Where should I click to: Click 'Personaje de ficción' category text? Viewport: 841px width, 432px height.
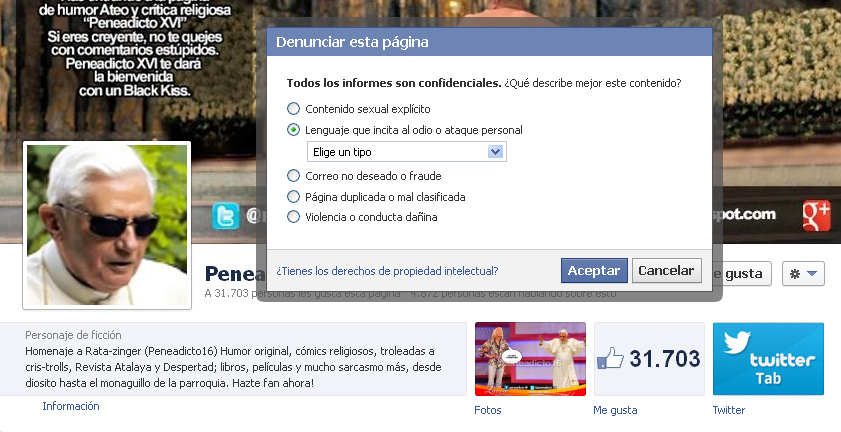(x=73, y=335)
